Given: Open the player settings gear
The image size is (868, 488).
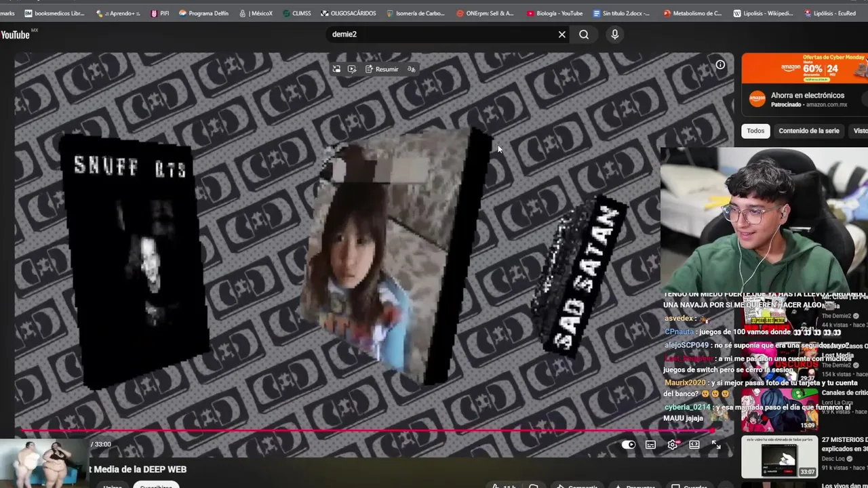Looking at the screenshot, I should coord(673,445).
